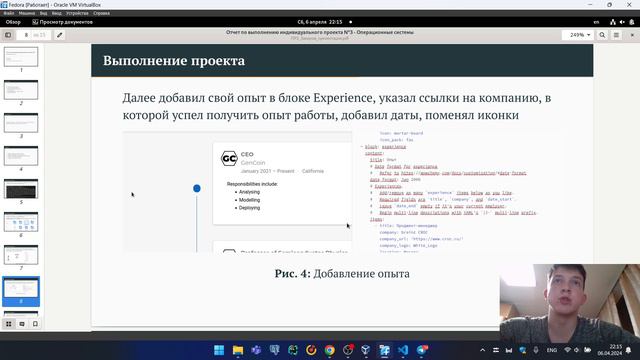Open GNOME network status icon

pyautogui.click(x=613, y=22)
